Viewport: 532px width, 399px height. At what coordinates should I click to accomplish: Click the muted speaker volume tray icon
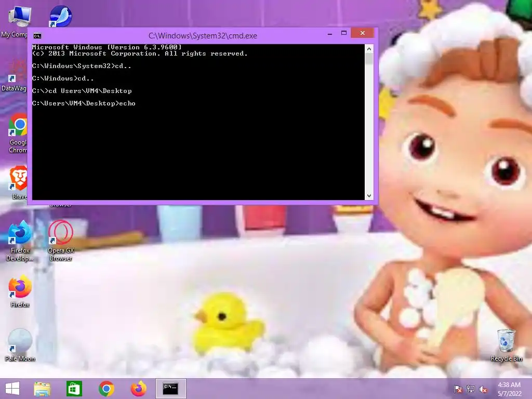coord(483,389)
